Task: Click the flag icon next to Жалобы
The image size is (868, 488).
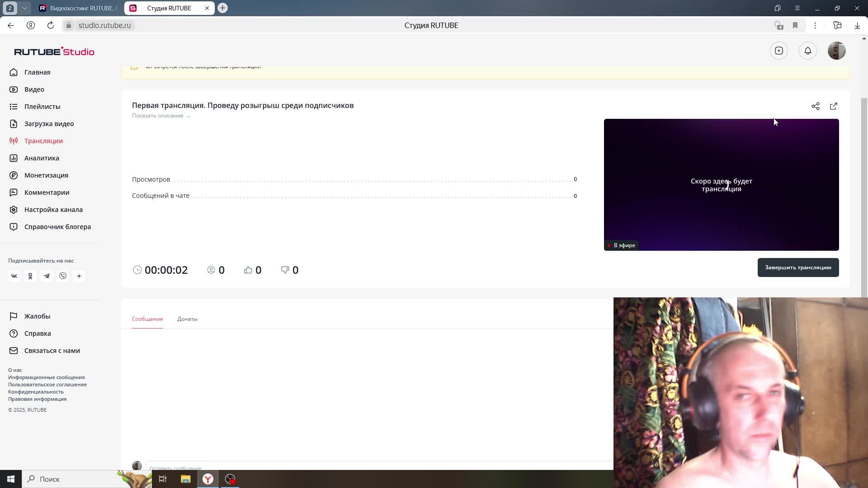Action: point(14,316)
